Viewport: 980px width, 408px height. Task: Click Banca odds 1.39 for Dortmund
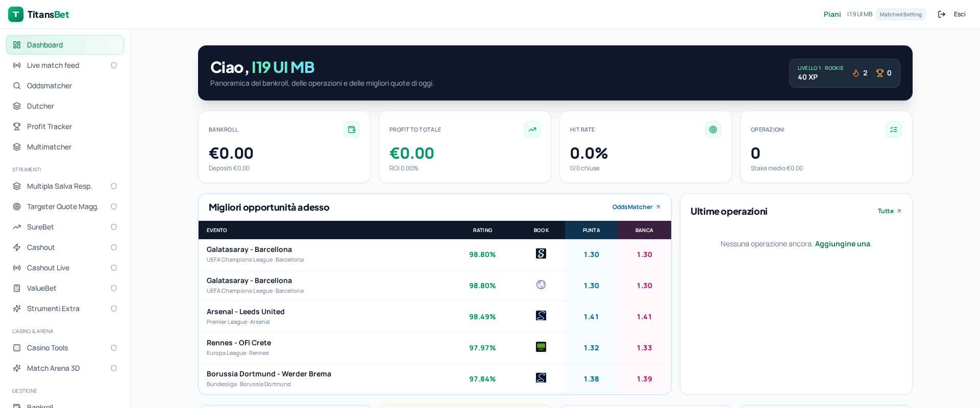point(644,379)
